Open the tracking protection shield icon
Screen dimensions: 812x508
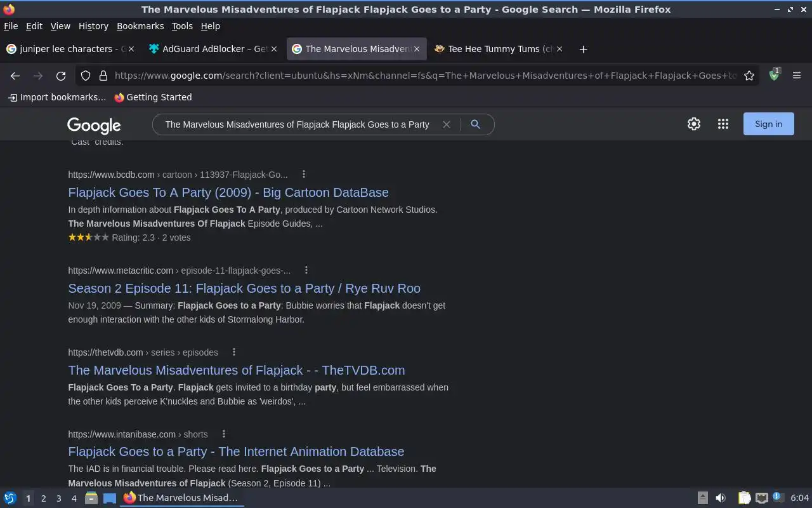pyautogui.click(x=86, y=76)
